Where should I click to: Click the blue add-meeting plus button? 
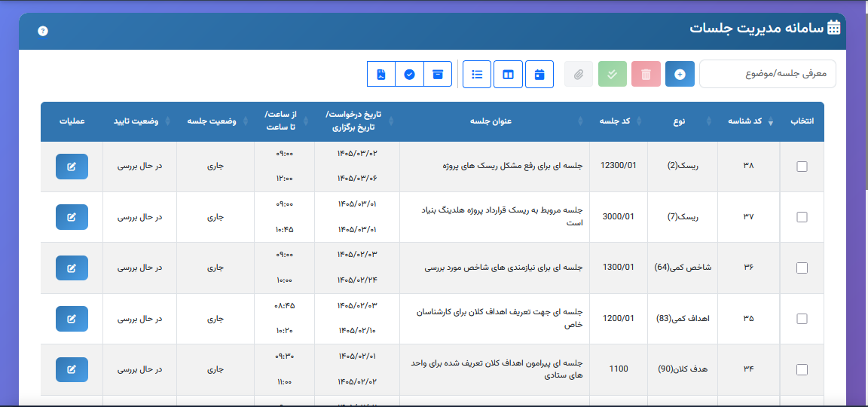(x=680, y=74)
